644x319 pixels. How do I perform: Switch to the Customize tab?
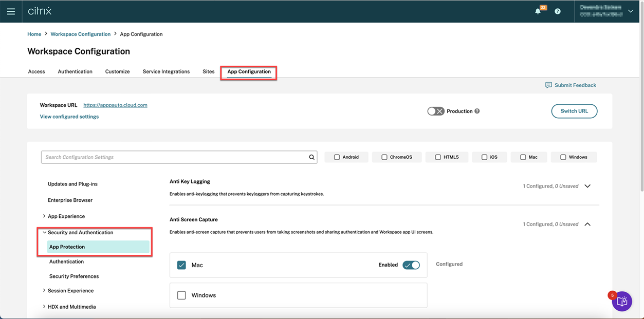(x=117, y=71)
